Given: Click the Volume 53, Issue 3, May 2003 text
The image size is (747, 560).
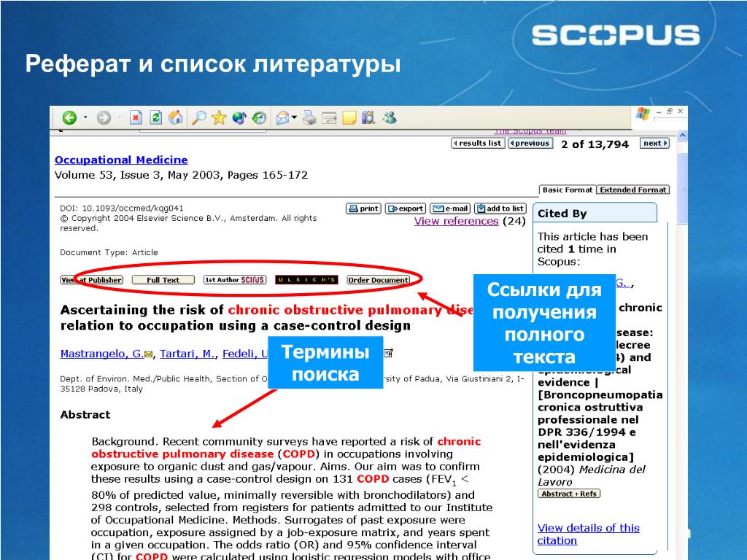Looking at the screenshot, I should click(139, 175).
